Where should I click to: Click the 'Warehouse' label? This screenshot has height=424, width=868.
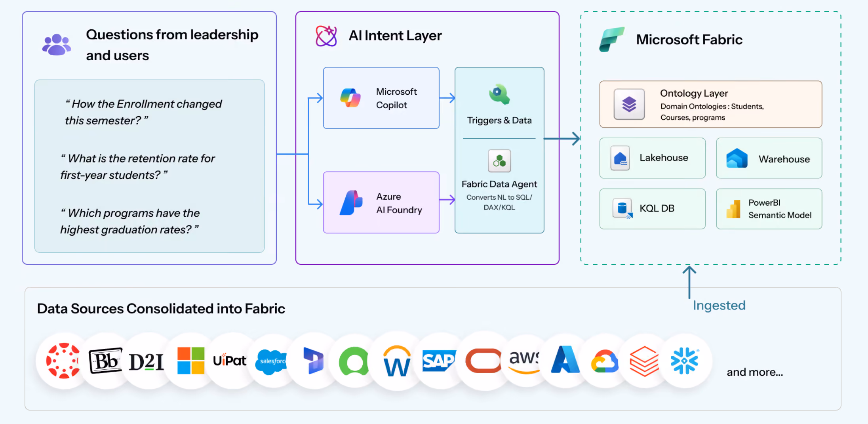pos(784,159)
